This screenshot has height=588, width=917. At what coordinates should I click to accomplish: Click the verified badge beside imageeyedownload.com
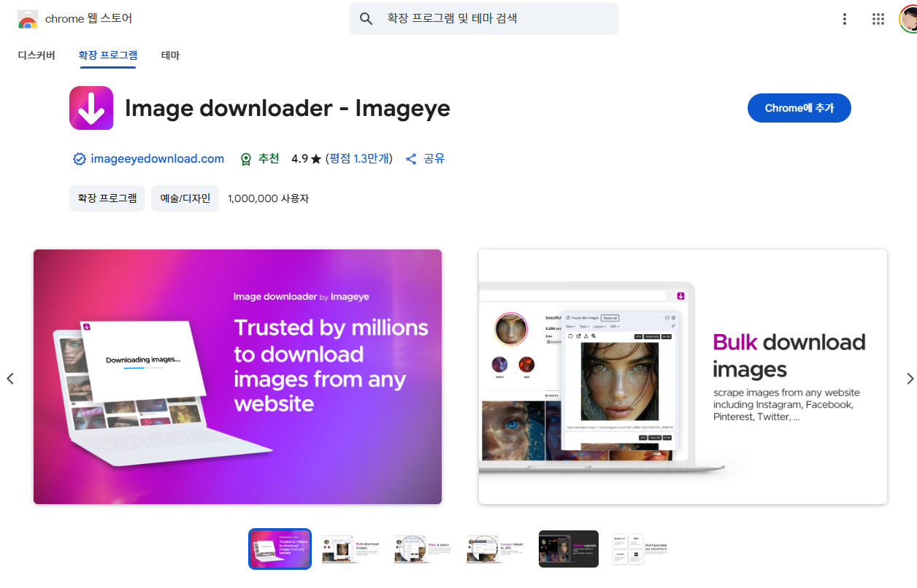[80, 159]
